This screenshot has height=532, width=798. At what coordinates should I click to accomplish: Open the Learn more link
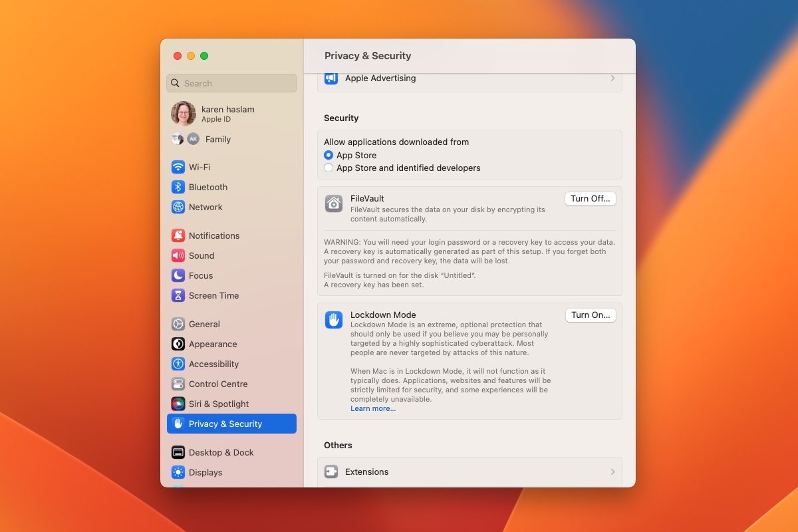[373, 408]
